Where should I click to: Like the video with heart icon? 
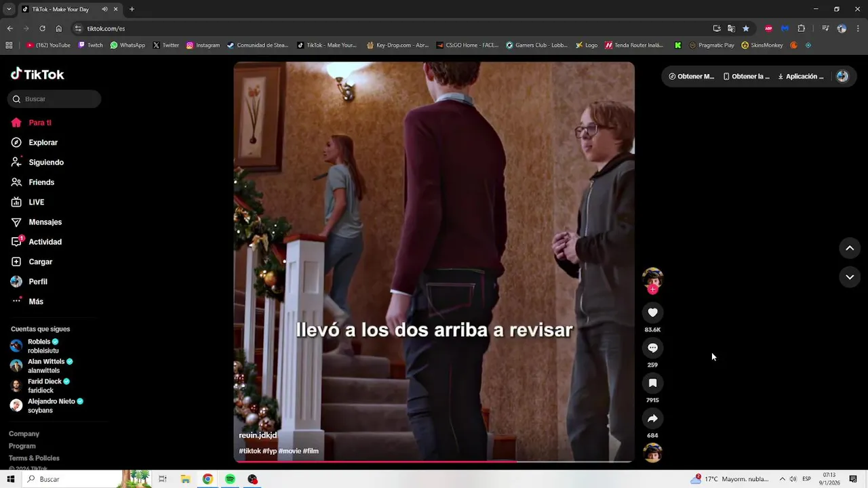point(652,312)
